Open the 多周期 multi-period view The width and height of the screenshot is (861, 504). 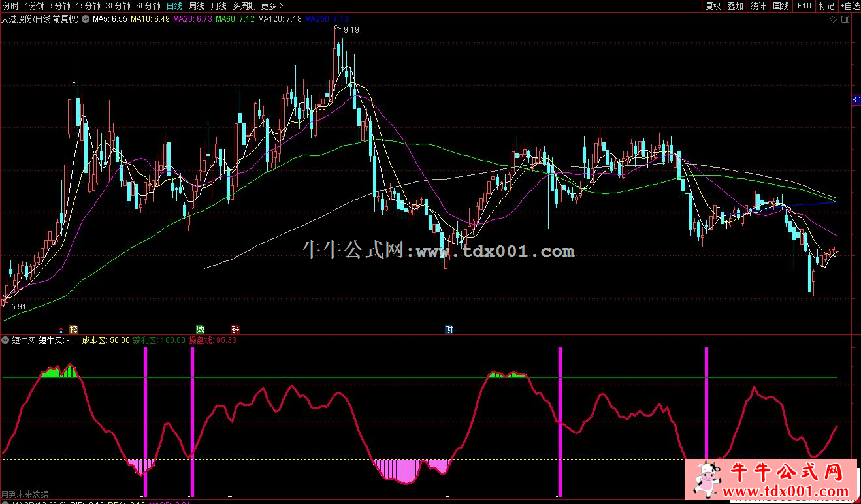pos(244,6)
